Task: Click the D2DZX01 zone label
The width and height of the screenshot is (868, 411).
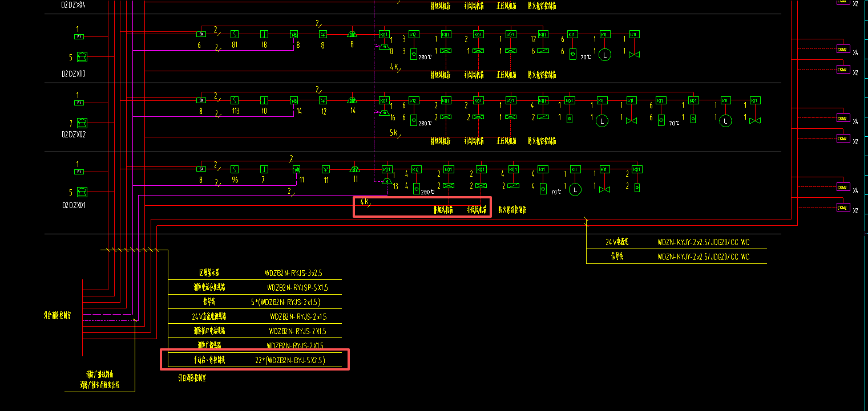Action: point(74,205)
